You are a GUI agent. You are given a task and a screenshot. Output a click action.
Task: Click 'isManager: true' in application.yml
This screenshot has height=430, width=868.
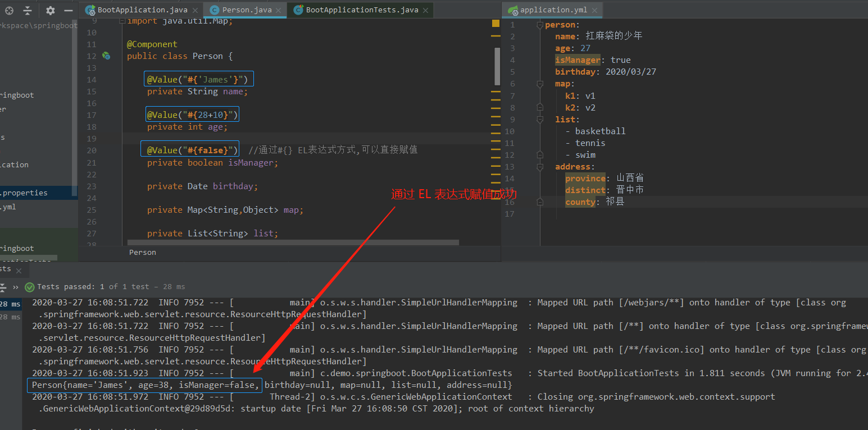click(593, 60)
